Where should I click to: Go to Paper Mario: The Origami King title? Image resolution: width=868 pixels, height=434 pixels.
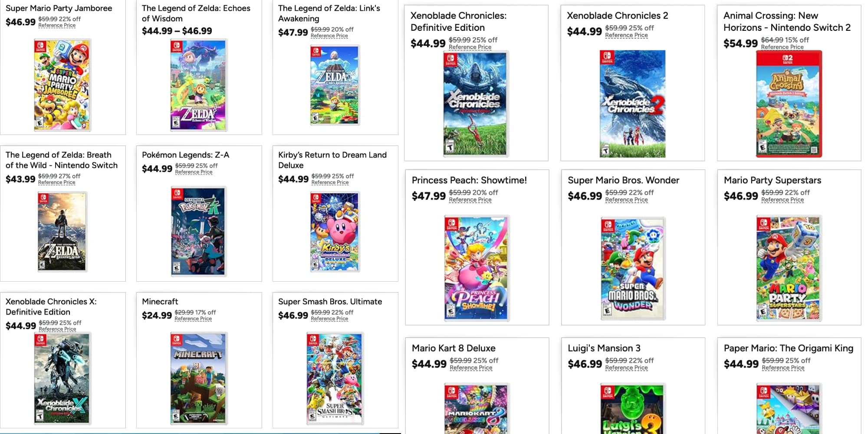tap(788, 348)
